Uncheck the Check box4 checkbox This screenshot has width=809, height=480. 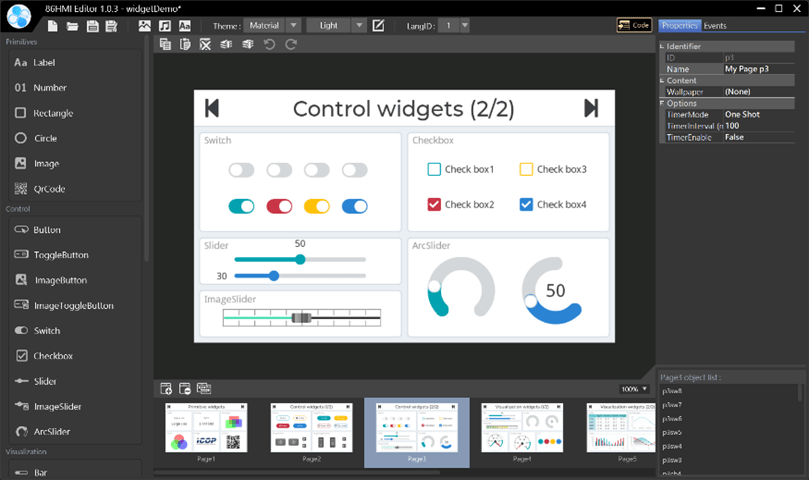(x=526, y=205)
